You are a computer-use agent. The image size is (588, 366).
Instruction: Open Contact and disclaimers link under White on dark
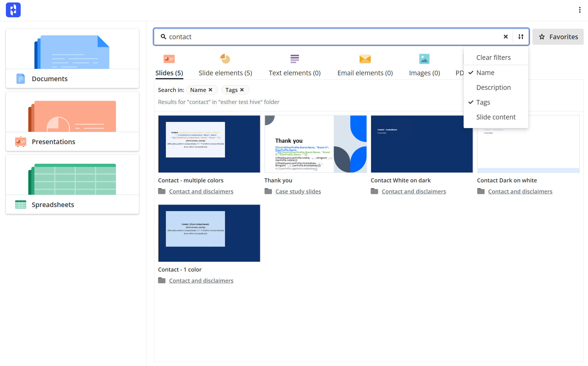pyautogui.click(x=414, y=191)
